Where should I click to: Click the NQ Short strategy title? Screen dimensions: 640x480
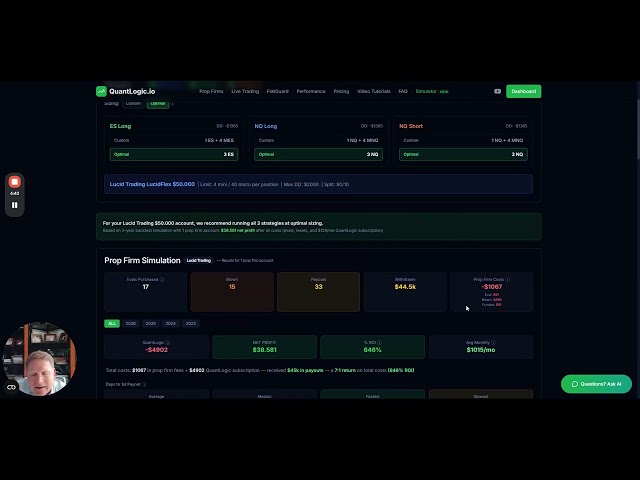(411, 126)
